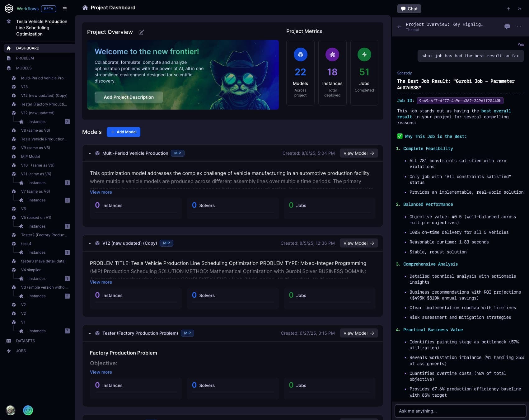This screenshot has width=529, height=420.
Task: Open the ellipsis menu in thread header
Action: tap(519, 27)
